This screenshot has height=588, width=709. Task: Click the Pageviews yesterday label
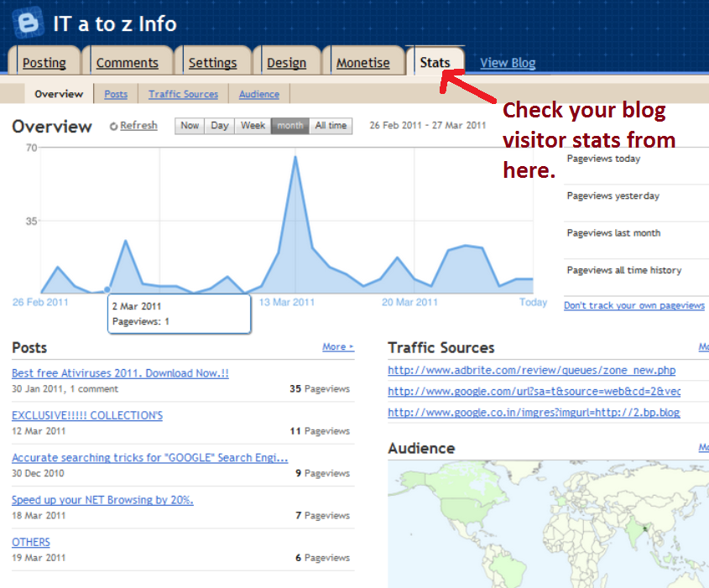point(613,196)
